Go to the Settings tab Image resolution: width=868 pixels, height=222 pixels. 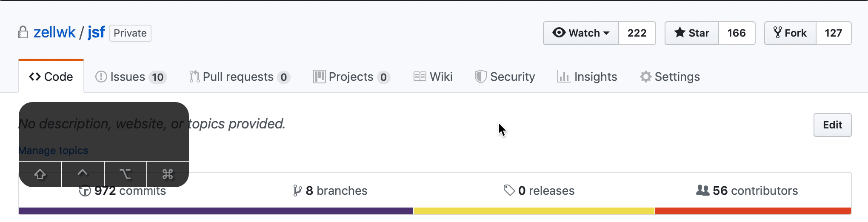click(670, 77)
